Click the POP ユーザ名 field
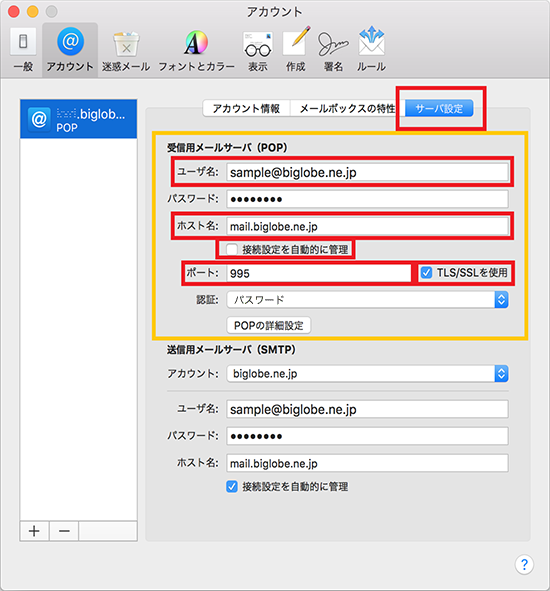The height and width of the screenshot is (591, 550). click(x=367, y=173)
